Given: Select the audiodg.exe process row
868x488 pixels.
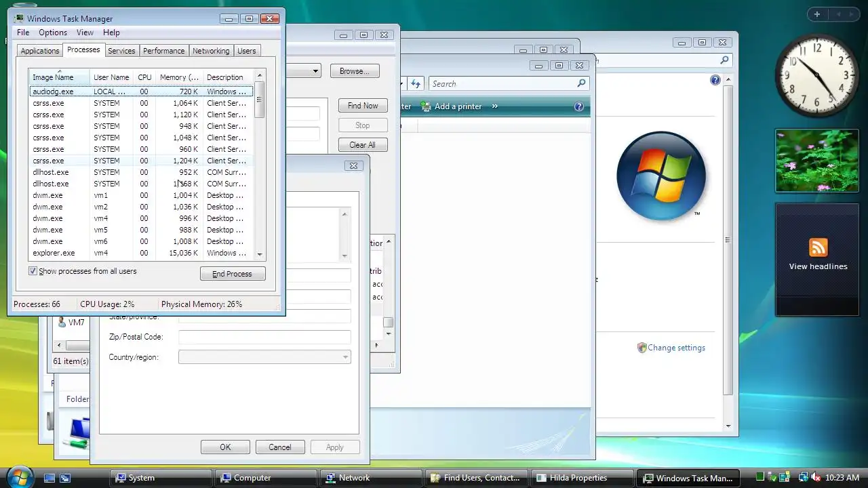Looking at the screenshot, I should pos(142,91).
